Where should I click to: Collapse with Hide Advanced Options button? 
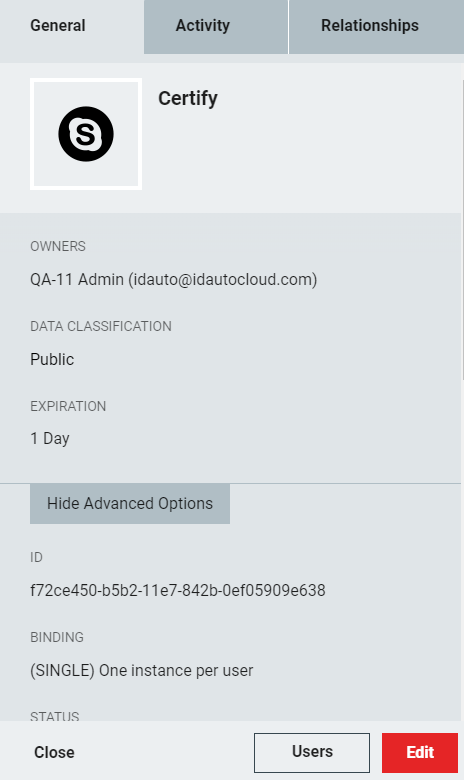130,503
